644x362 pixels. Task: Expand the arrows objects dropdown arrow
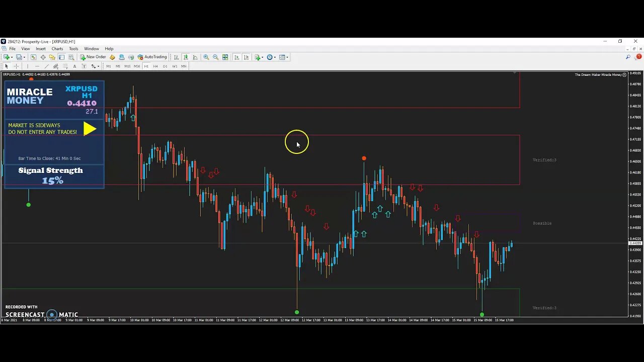coord(98,66)
